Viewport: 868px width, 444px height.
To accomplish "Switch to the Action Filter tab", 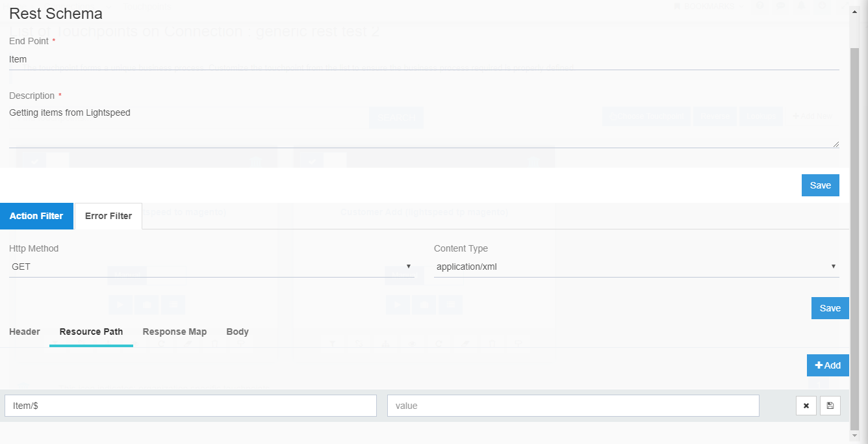I will (x=36, y=216).
